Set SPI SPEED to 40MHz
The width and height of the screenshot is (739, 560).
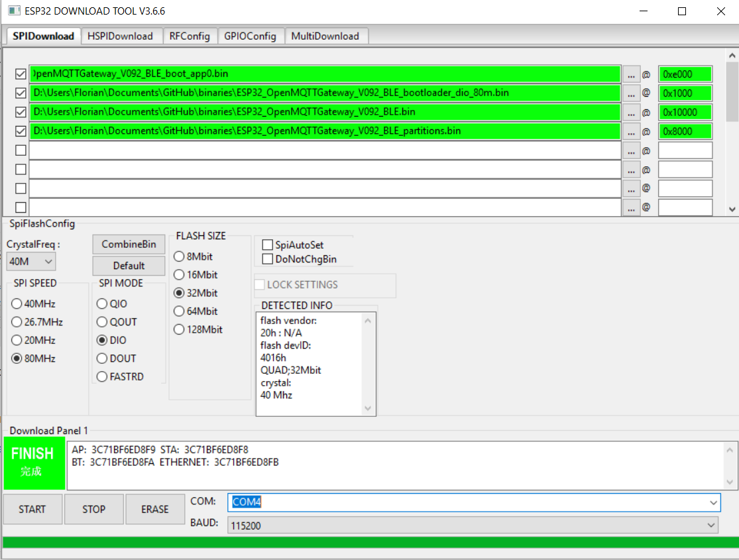click(15, 304)
